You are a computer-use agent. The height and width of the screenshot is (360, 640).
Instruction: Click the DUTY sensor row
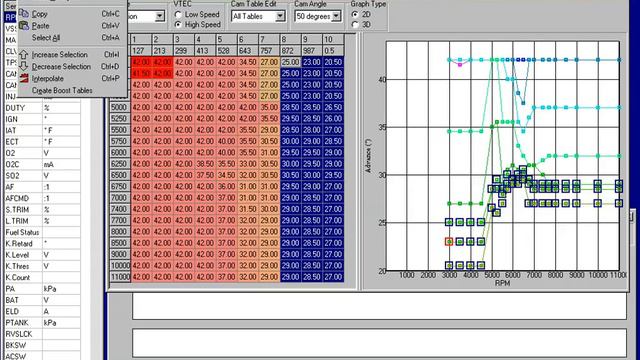(x=42, y=108)
